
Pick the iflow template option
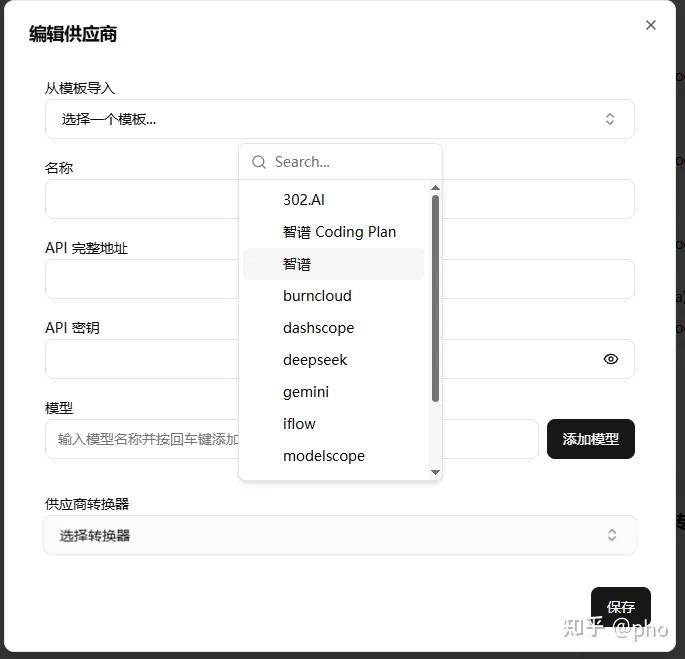tap(334, 423)
